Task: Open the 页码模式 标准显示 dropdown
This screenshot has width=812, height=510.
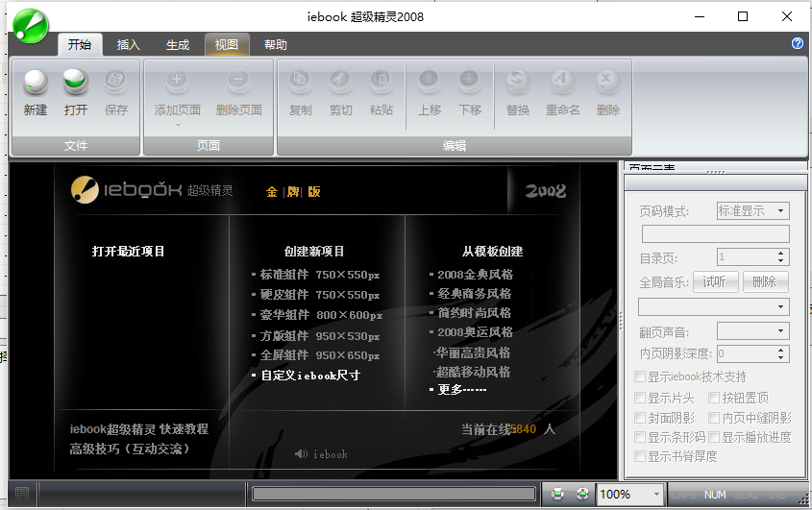Action: (753, 210)
